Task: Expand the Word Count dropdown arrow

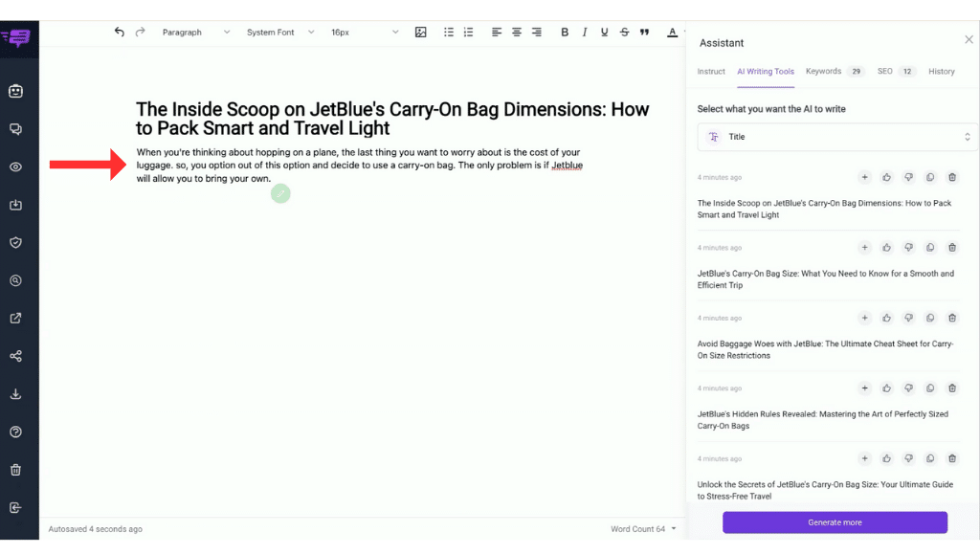Action: pos(674,528)
